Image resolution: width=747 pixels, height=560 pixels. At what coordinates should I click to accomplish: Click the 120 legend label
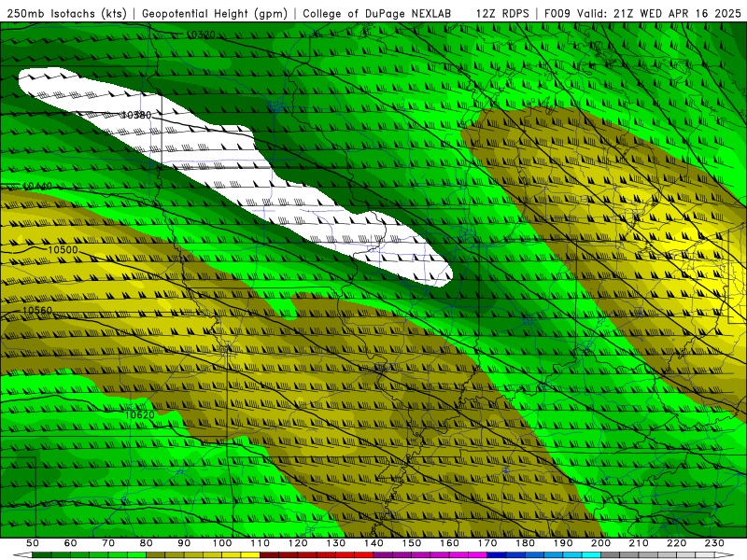click(x=298, y=543)
